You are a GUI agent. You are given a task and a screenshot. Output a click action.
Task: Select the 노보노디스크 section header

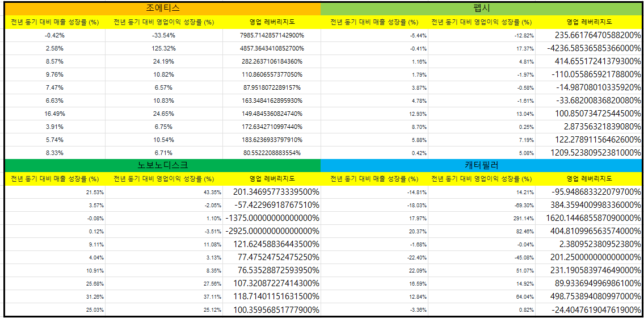162,165
